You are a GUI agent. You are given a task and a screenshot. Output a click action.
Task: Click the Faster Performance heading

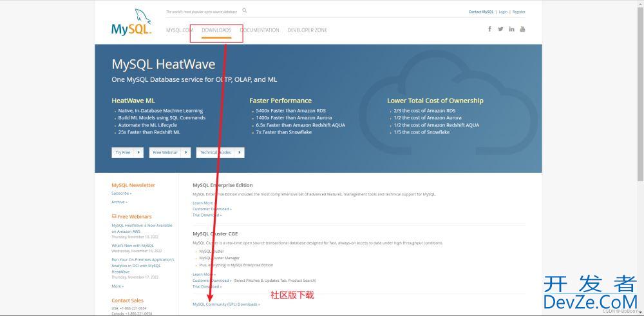pos(281,101)
